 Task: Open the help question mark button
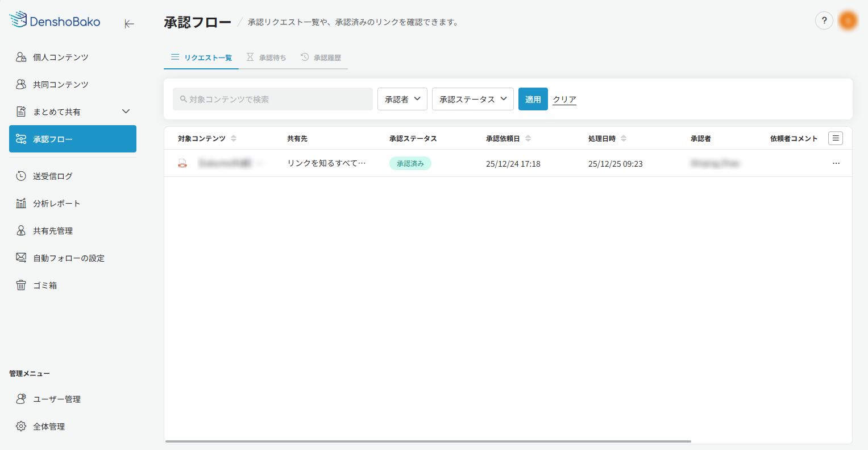tap(824, 20)
